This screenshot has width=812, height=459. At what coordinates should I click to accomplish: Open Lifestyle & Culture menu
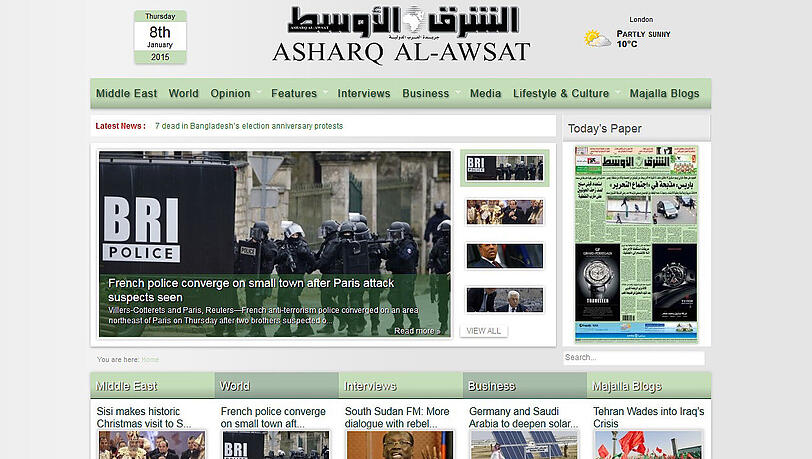560,93
